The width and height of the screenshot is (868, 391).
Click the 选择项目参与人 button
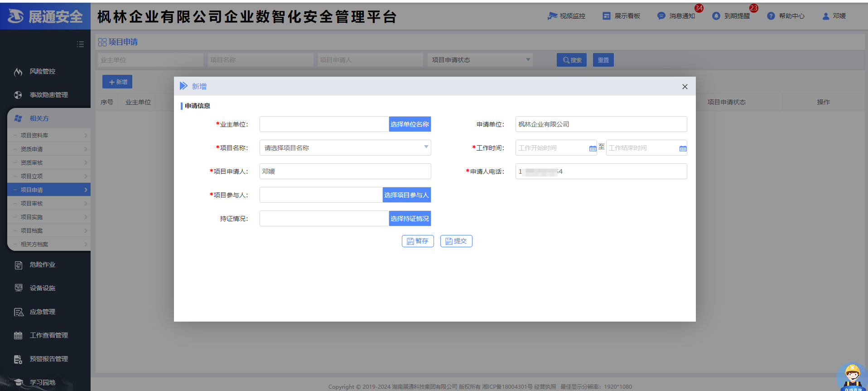[406, 195]
